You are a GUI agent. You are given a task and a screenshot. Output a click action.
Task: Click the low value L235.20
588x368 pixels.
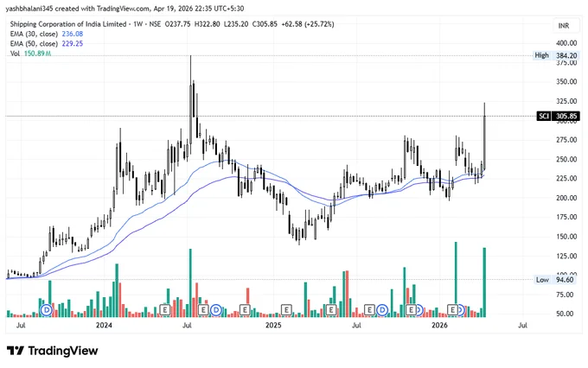tap(236, 24)
